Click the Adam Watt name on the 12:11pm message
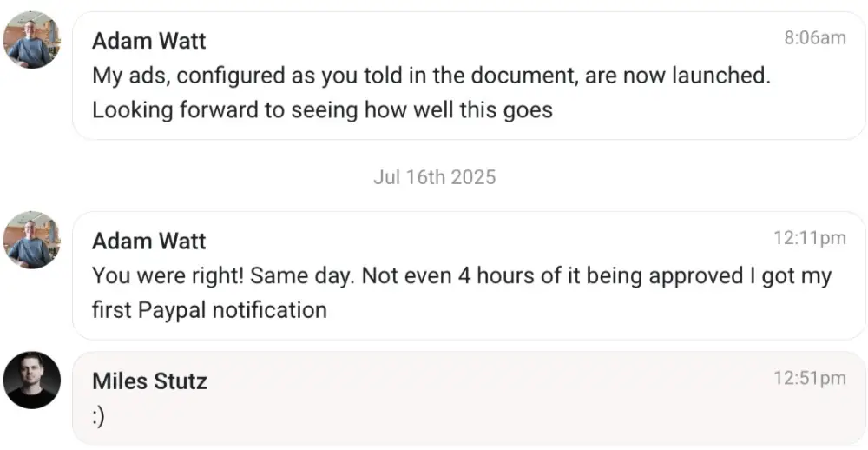Image resolution: width=868 pixels, height=450 pixels. click(x=149, y=241)
